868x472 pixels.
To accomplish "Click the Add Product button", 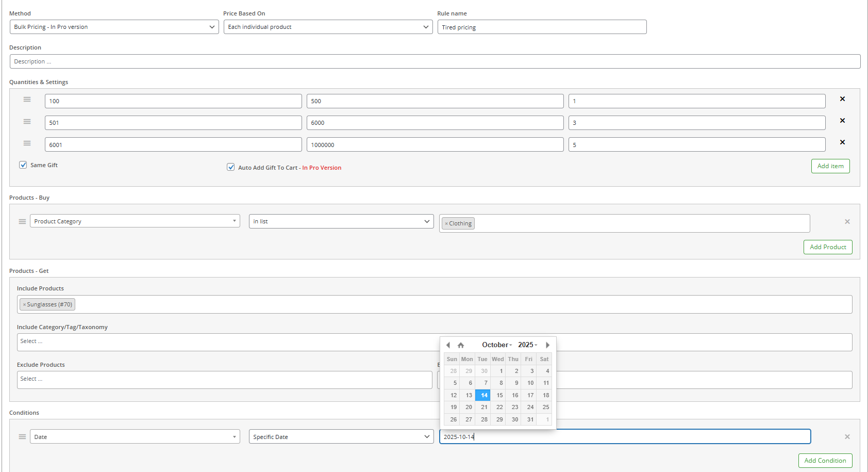I will pos(827,247).
